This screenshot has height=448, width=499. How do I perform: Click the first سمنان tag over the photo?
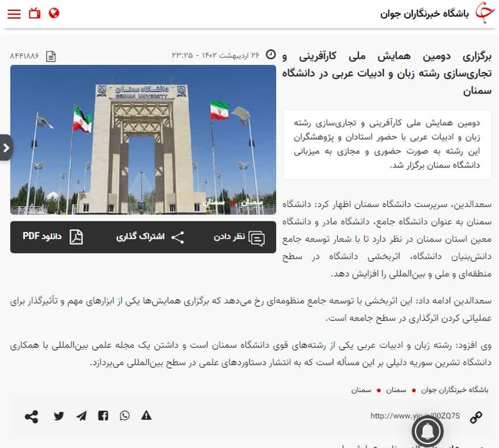coord(252,202)
